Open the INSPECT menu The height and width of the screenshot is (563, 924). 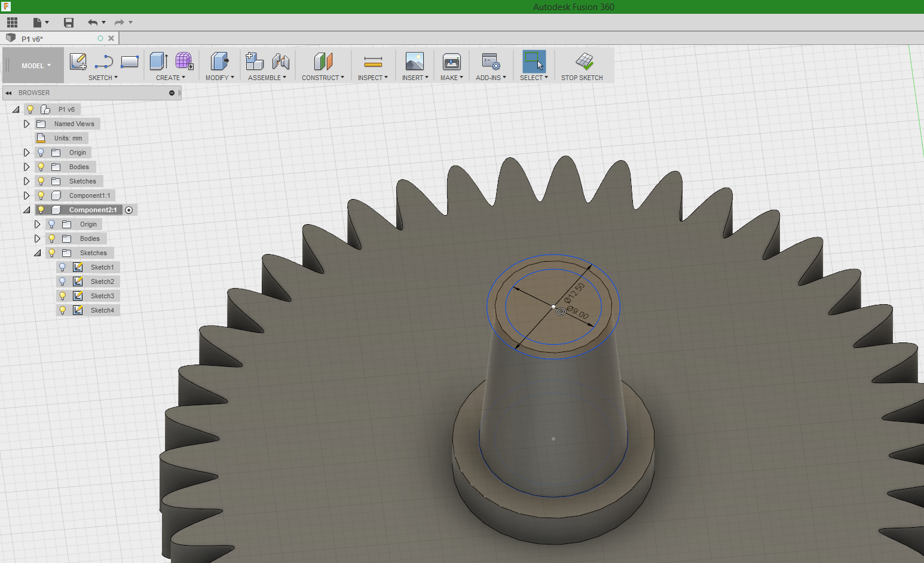[x=373, y=78]
